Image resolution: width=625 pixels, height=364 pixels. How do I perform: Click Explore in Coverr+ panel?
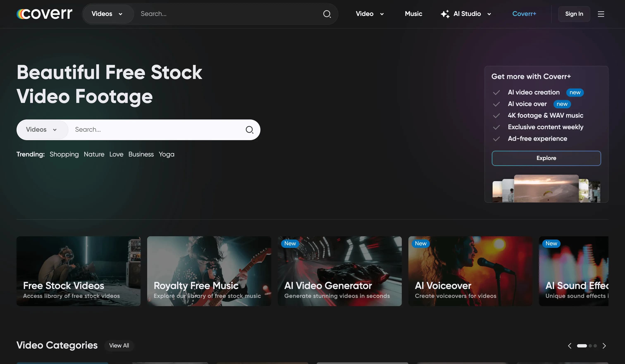click(x=546, y=158)
